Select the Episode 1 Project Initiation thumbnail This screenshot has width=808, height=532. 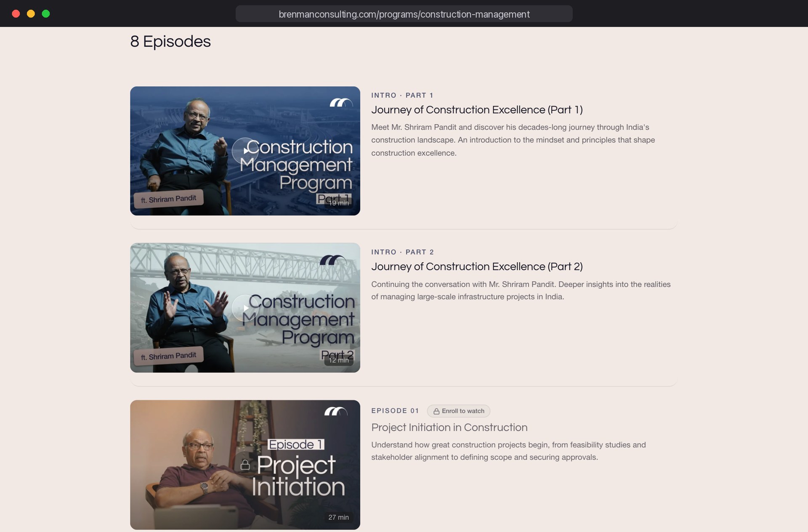coord(245,465)
